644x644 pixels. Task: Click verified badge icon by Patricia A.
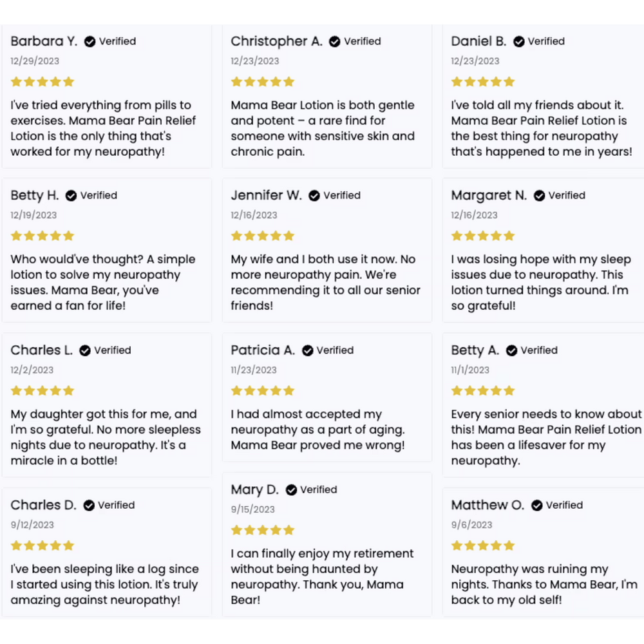pyautogui.click(x=308, y=350)
